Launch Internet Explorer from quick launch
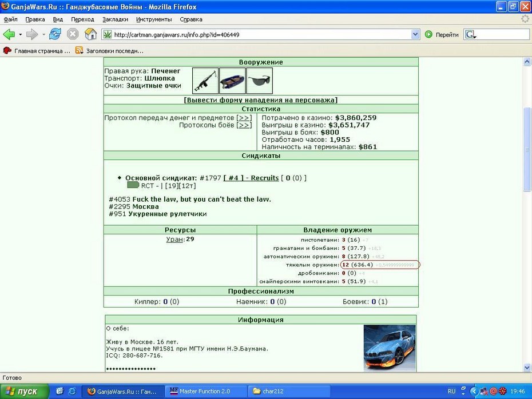This screenshot has width=532, height=399. (x=72, y=391)
